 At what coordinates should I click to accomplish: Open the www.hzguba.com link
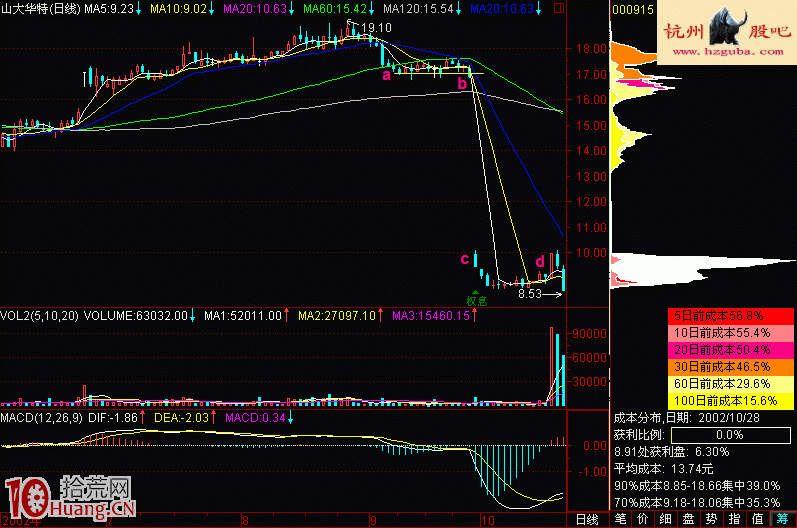click(x=728, y=51)
